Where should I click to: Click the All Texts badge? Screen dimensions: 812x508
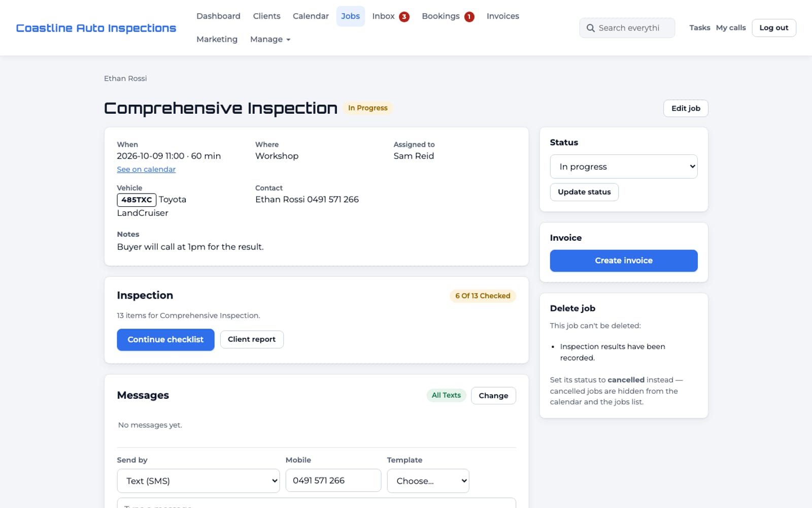(x=446, y=395)
